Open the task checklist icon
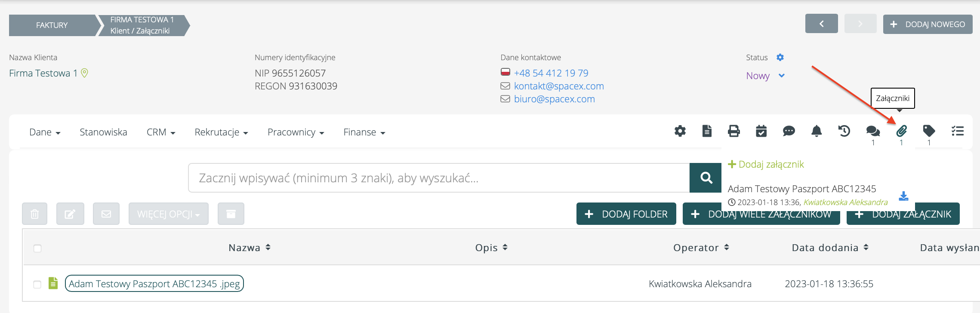 point(957,131)
